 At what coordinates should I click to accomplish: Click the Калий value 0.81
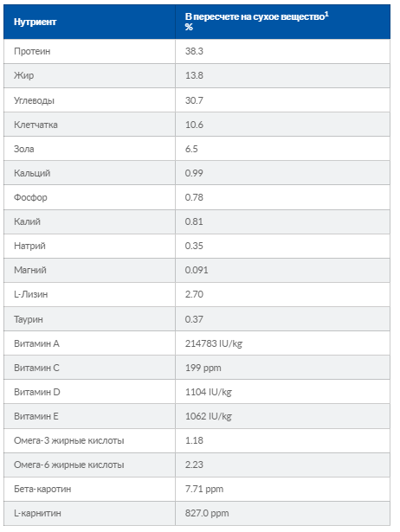194,221
